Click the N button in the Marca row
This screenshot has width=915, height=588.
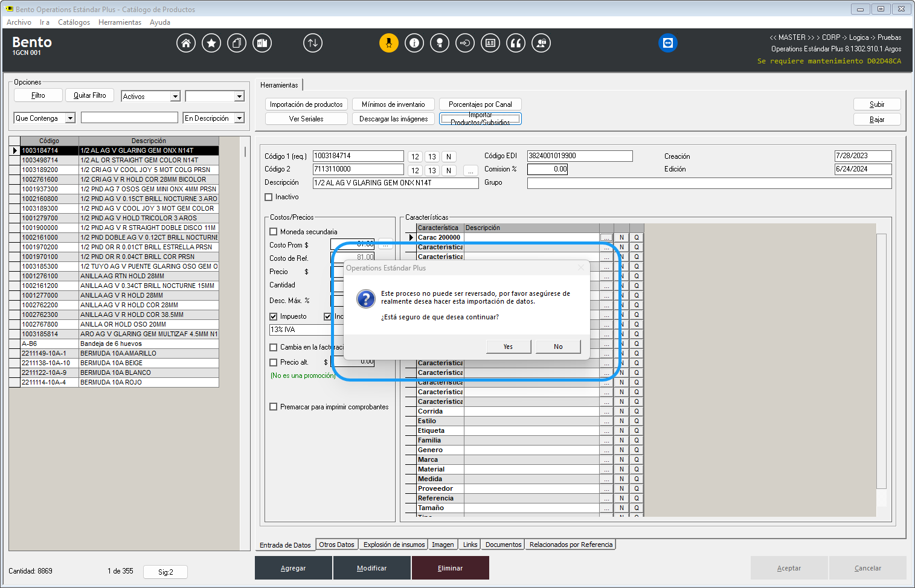(621, 459)
